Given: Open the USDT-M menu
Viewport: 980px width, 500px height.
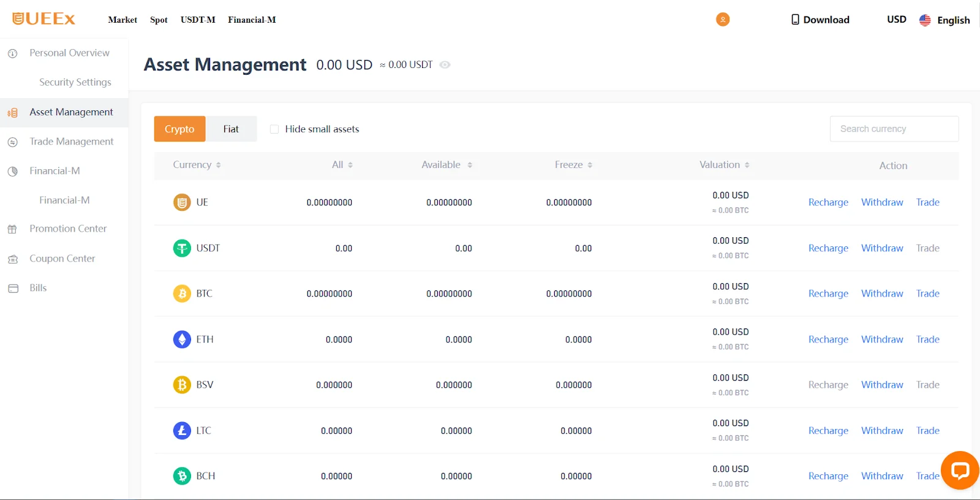Looking at the screenshot, I should click(x=198, y=20).
